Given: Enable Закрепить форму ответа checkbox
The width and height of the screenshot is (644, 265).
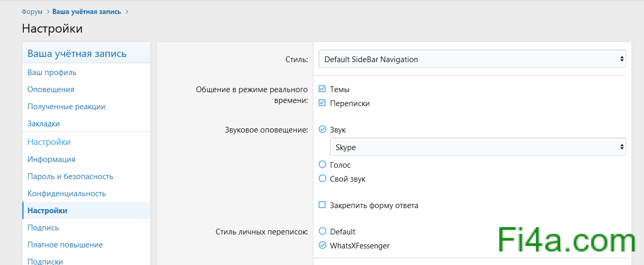Looking at the screenshot, I should [x=322, y=205].
